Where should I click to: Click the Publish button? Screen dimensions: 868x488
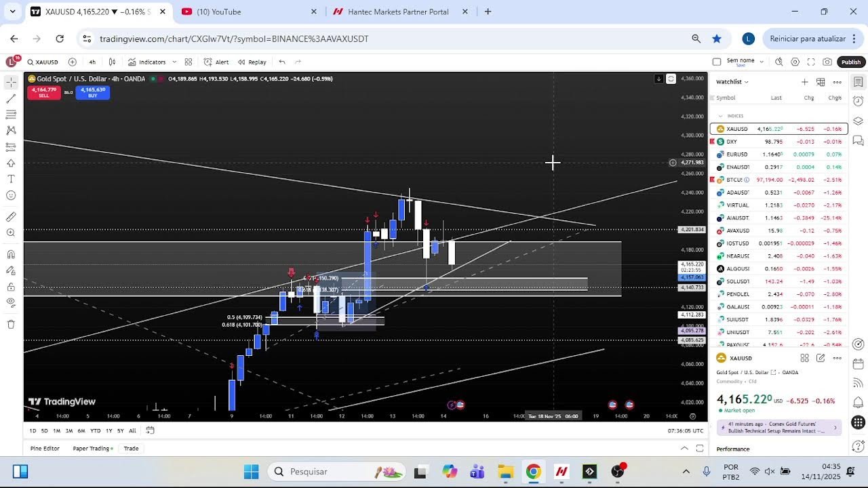click(x=851, y=62)
